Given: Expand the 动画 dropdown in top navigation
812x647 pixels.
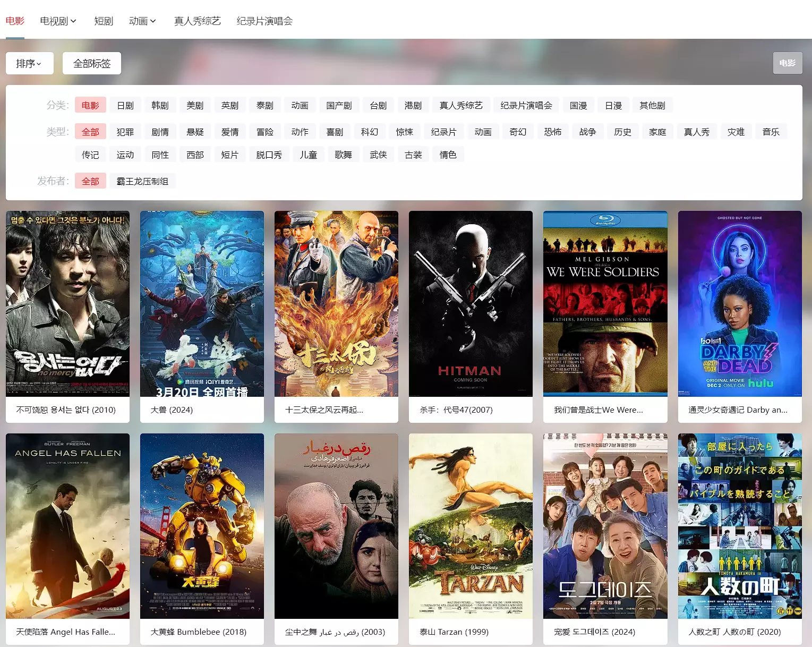Looking at the screenshot, I should coord(142,21).
